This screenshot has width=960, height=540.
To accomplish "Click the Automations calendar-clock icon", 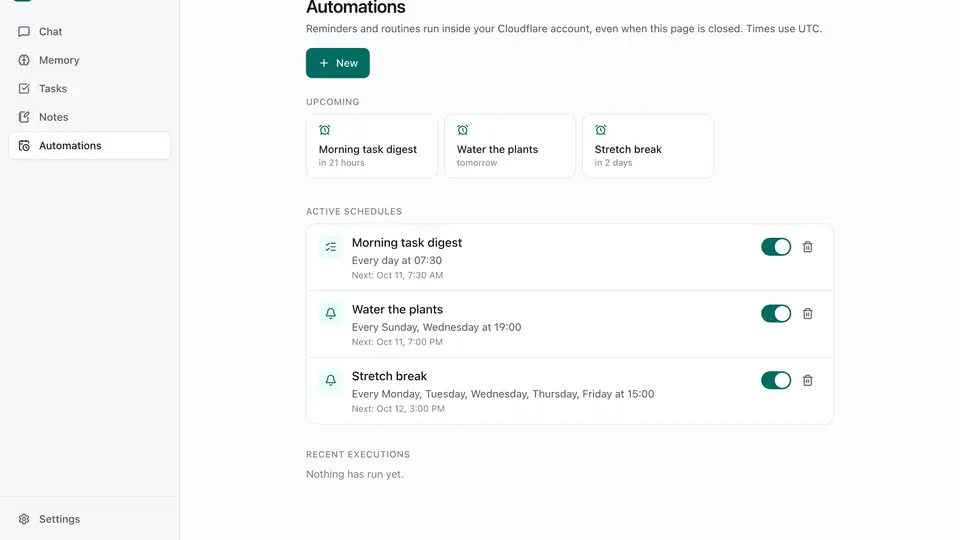I will [24, 146].
